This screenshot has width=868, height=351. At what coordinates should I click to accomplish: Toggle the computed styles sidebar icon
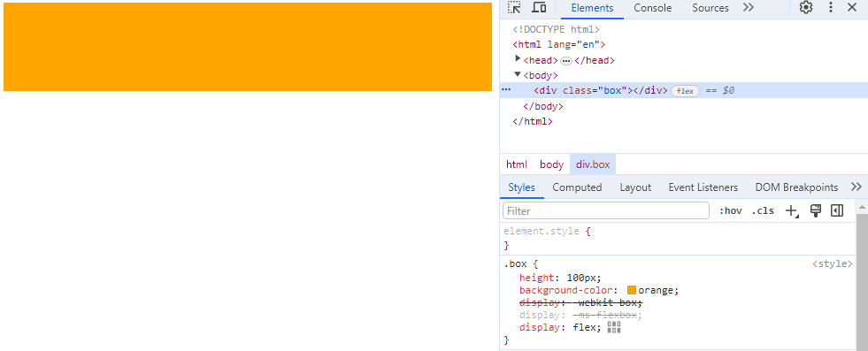point(836,210)
